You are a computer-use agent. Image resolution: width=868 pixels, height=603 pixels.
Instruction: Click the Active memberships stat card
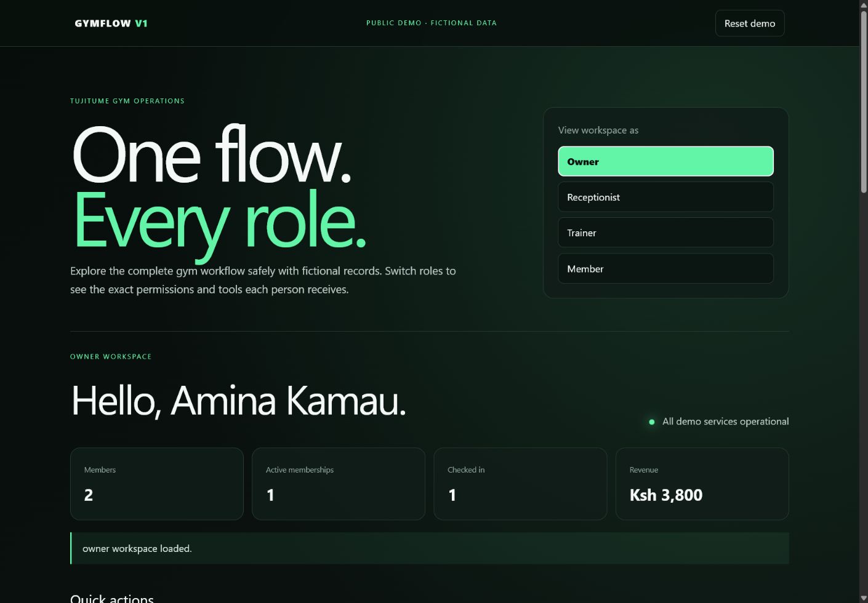(x=339, y=484)
